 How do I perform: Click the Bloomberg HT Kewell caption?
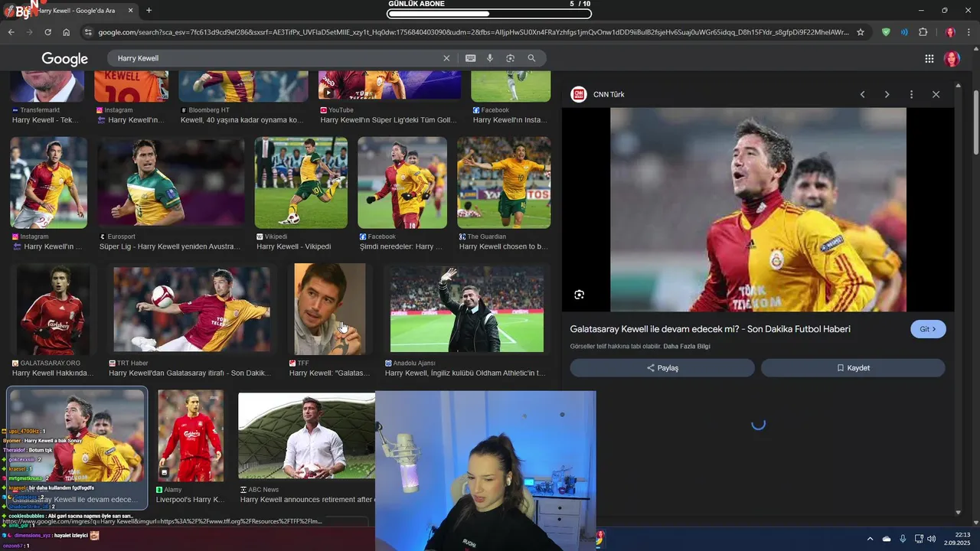coord(242,120)
